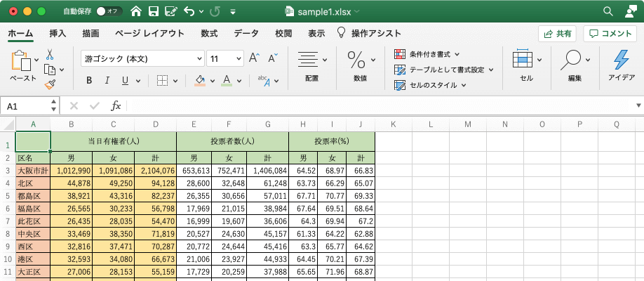Toggle underline formatting U
644x281 pixels.
(x=126, y=80)
